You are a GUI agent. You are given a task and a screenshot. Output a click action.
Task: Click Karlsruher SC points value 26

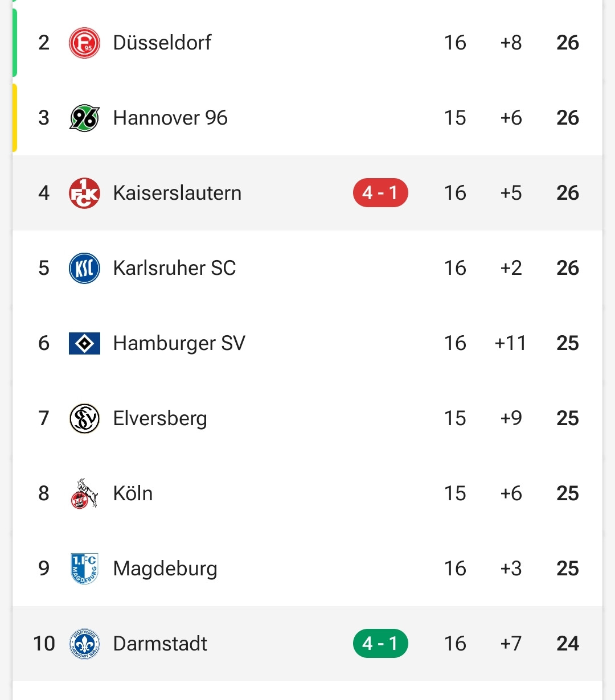(x=568, y=268)
